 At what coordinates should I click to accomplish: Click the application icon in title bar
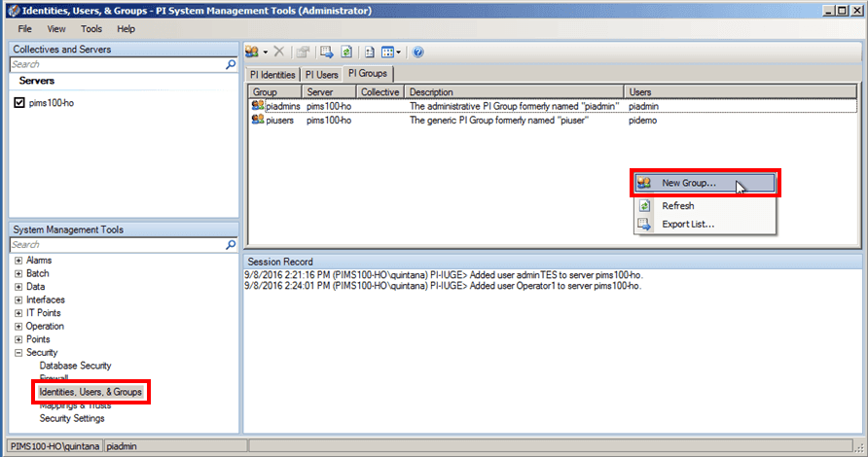[14, 11]
